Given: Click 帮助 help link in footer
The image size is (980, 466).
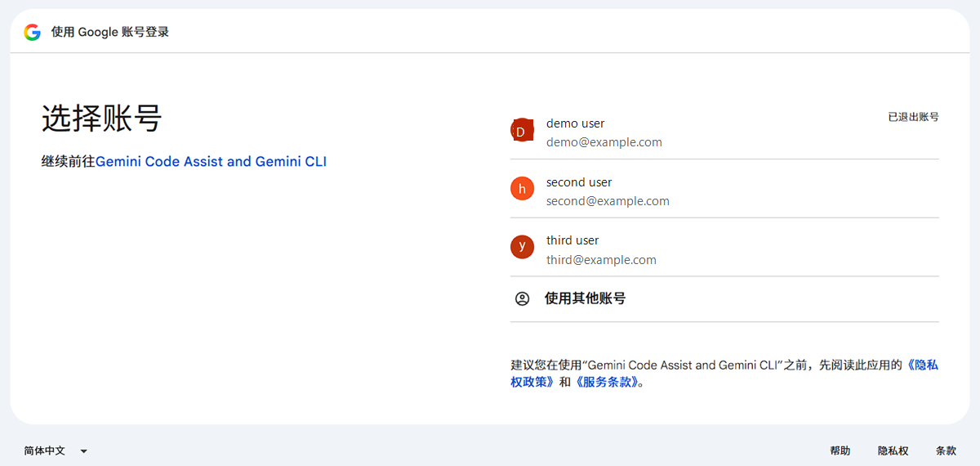Looking at the screenshot, I should (x=840, y=451).
